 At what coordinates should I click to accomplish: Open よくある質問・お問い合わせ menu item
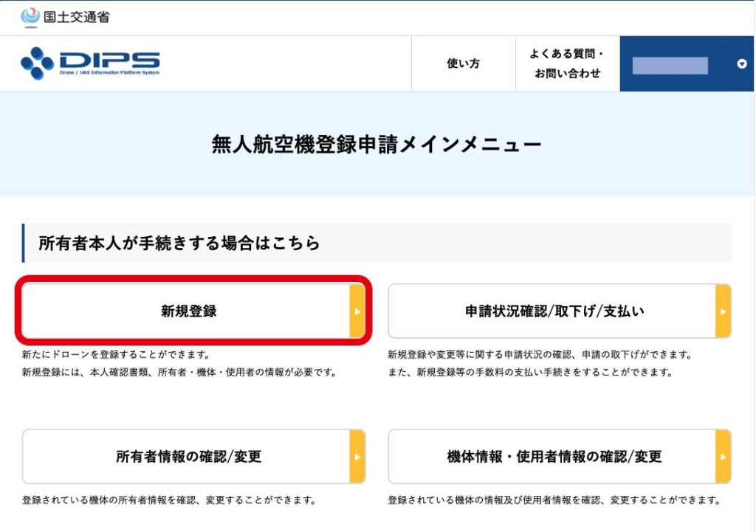[568, 63]
